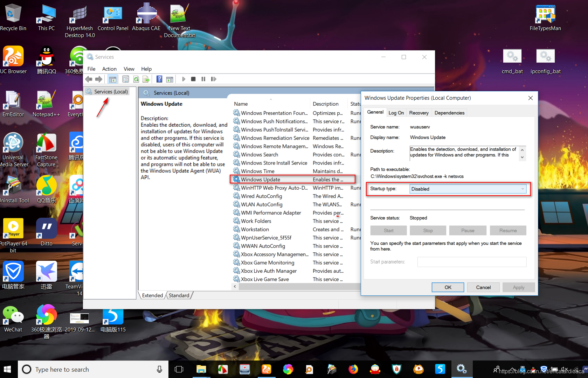The image size is (588, 378).
Task: Click the Pause Service toolbar icon
Action: point(203,79)
